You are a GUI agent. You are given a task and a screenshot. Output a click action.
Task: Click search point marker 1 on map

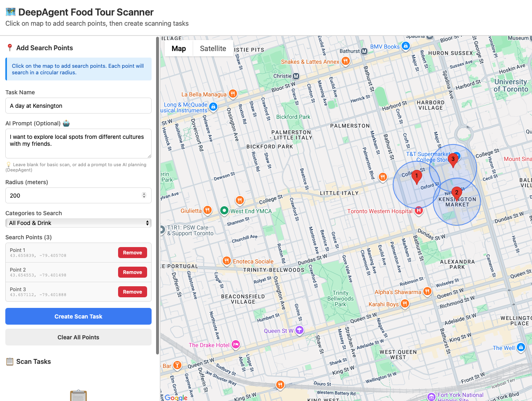416,178
